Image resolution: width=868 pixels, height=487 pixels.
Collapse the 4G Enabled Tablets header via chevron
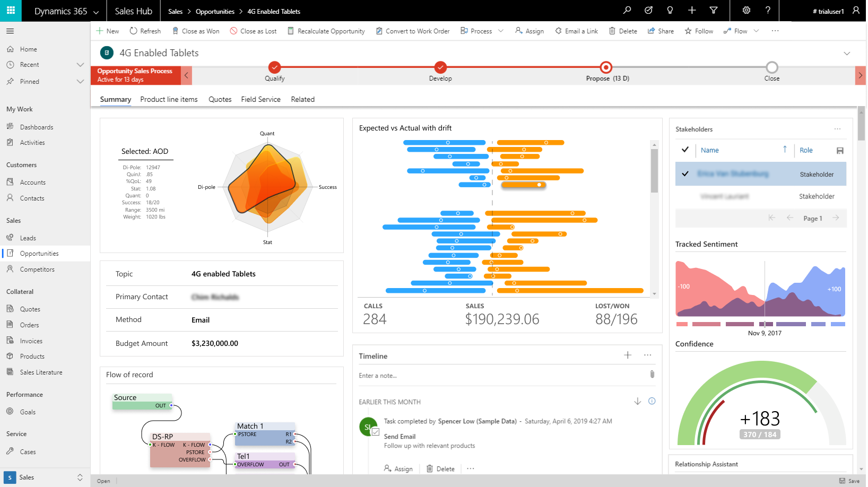pyautogui.click(x=847, y=53)
